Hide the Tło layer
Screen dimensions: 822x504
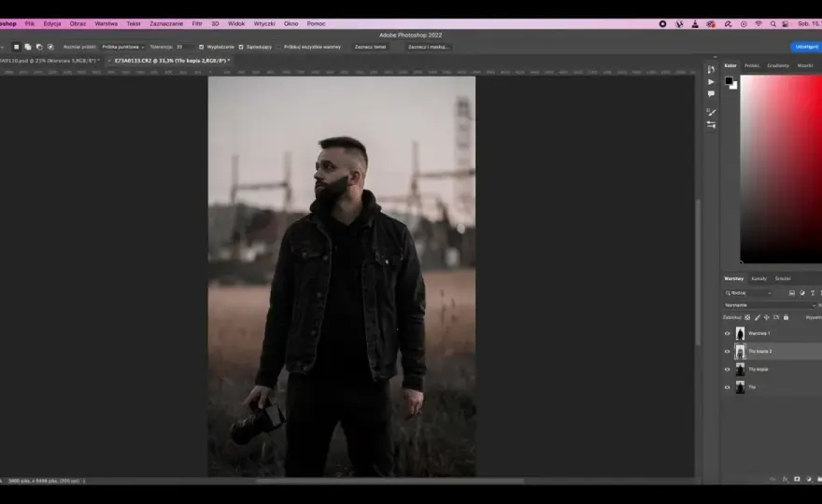coord(727,387)
